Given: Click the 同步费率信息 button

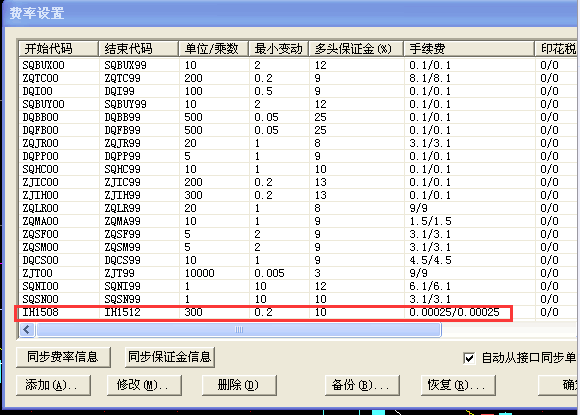Looking at the screenshot, I should [63, 357].
